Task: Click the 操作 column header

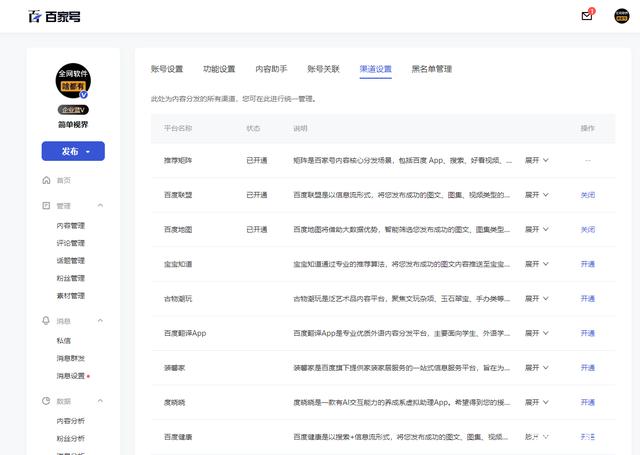Action: (588, 128)
